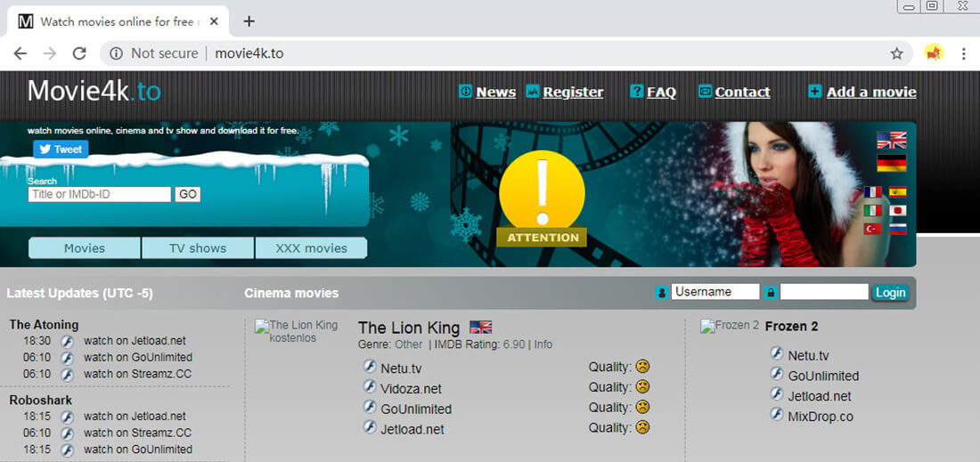Select the Japanese flag language
The height and width of the screenshot is (462, 980).
click(897, 210)
